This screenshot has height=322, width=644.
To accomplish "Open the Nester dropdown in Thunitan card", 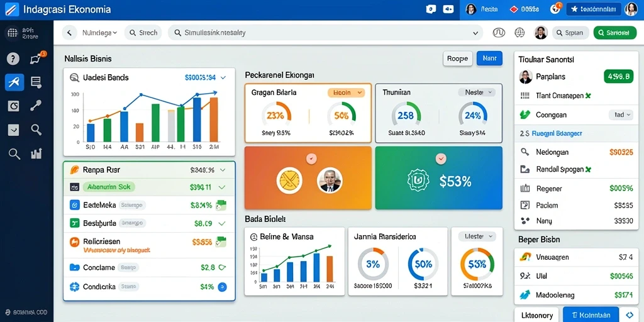I will (477, 93).
